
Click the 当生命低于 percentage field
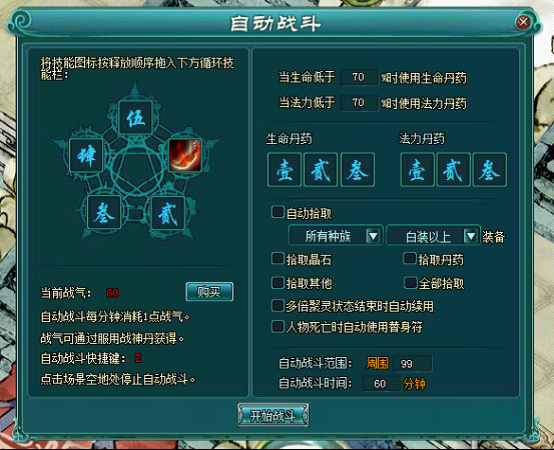tap(359, 77)
